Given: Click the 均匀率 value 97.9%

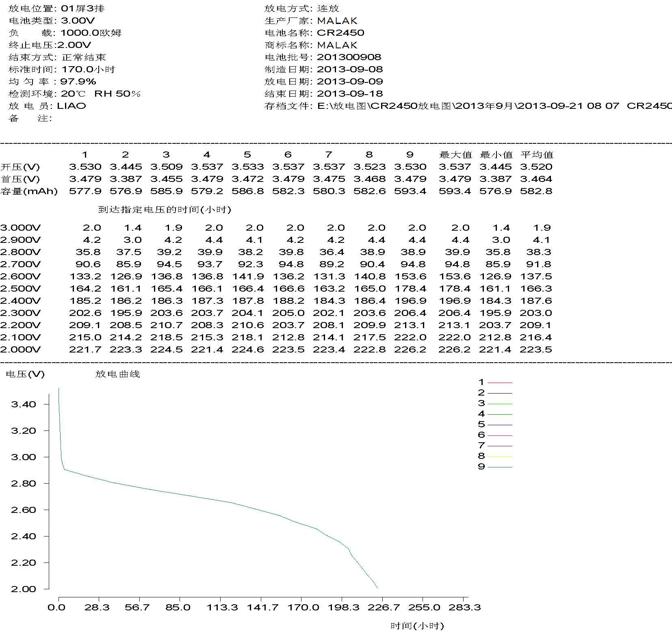Looking at the screenshot, I should 78,82.
